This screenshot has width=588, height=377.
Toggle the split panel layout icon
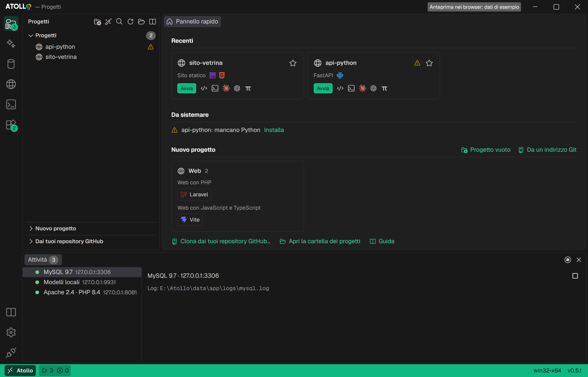(x=152, y=22)
